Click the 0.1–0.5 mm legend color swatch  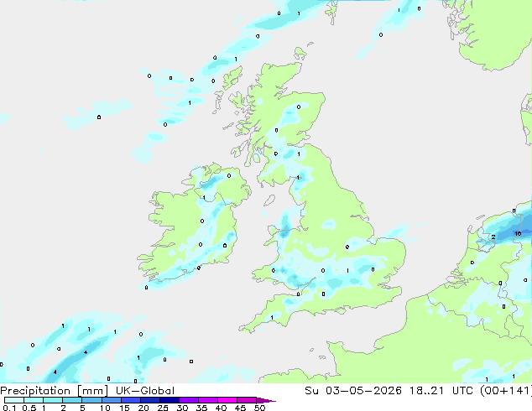14,400
